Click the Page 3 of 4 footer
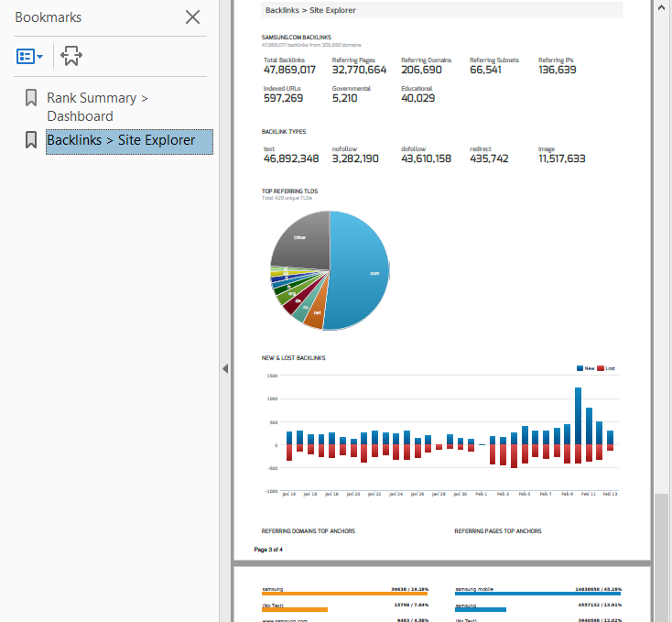672x622 pixels. click(268, 550)
